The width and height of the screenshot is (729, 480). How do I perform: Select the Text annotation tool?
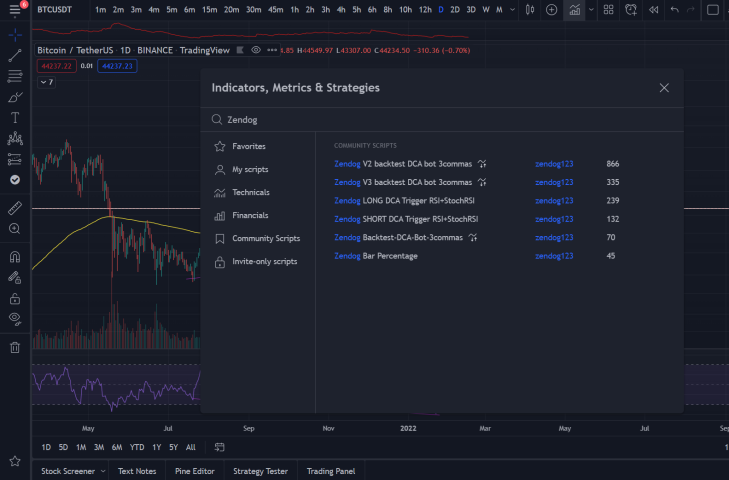15,118
